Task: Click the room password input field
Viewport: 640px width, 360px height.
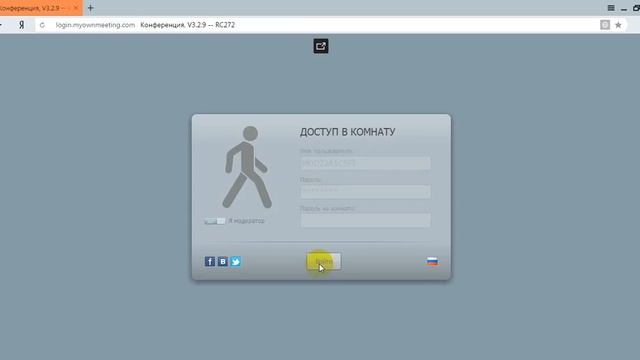Action: pyautogui.click(x=365, y=220)
